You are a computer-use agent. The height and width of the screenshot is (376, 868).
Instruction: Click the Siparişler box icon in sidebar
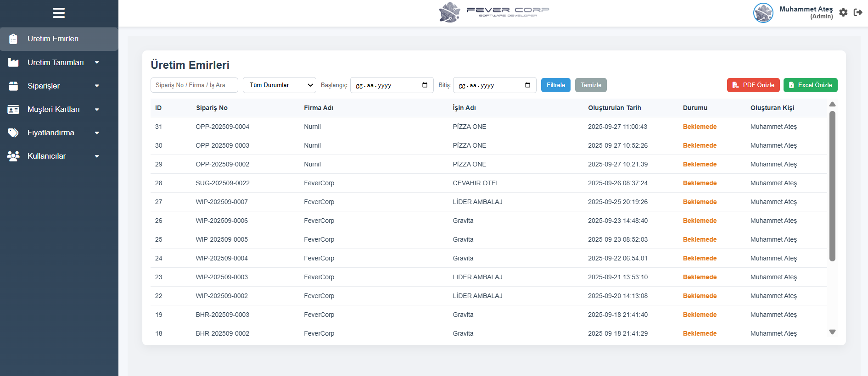point(13,86)
